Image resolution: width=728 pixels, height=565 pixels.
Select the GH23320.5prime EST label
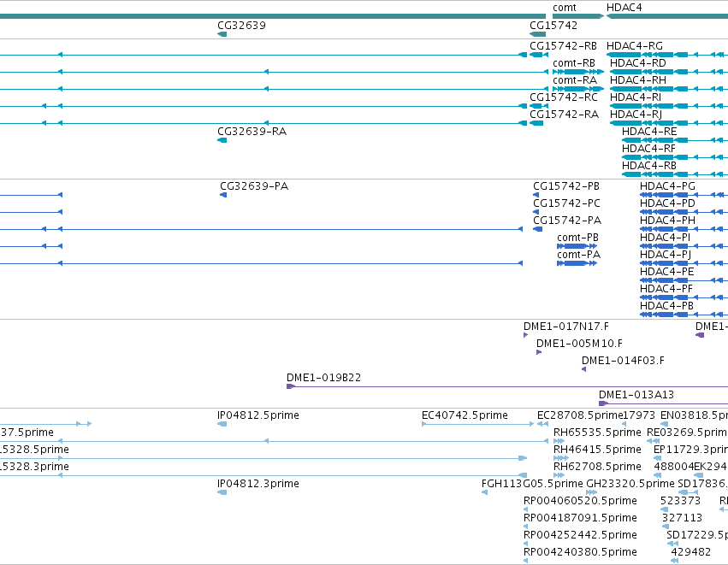coord(630,485)
